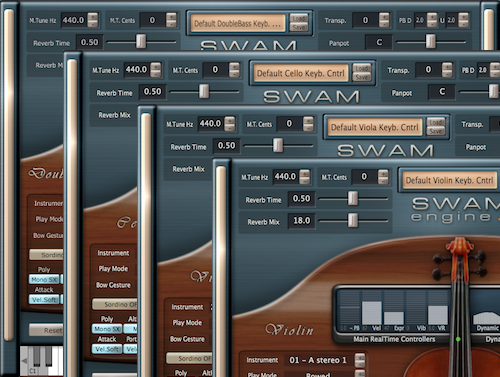The height and width of the screenshot is (377, 500).
Task: Click the vertical ribbon strip of Cello window
Action: (x=72, y=217)
